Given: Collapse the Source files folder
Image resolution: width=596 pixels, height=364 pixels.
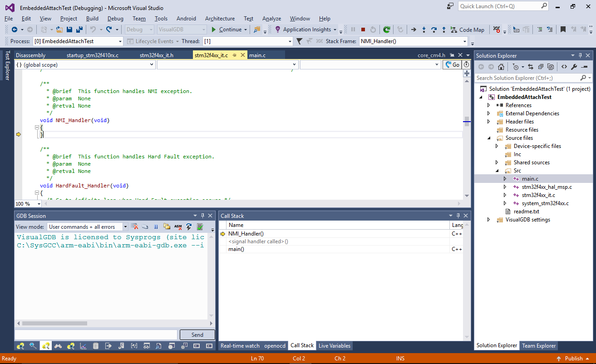Looking at the screenshot, I should click(489, 138).
